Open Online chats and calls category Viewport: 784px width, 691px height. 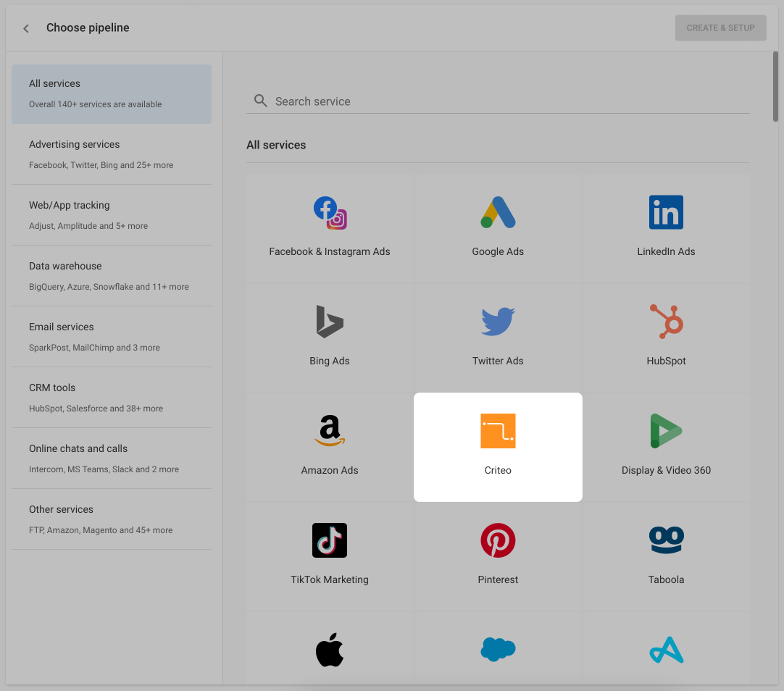pyautogui.click(x=112, y=458)
